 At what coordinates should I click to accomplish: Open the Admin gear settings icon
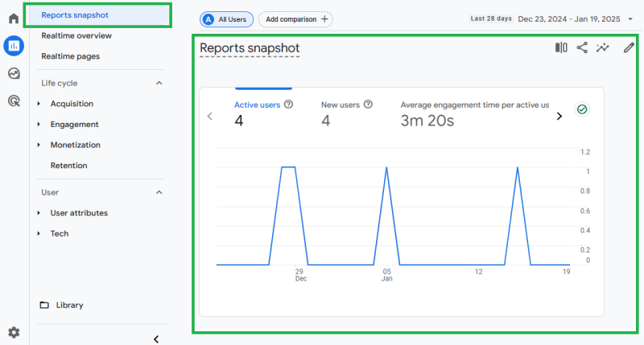14,332
